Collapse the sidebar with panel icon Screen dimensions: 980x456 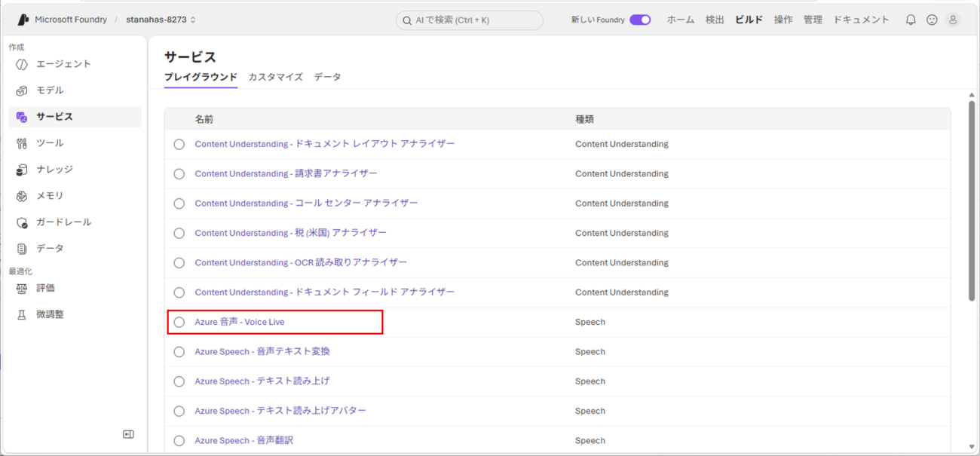128,434
